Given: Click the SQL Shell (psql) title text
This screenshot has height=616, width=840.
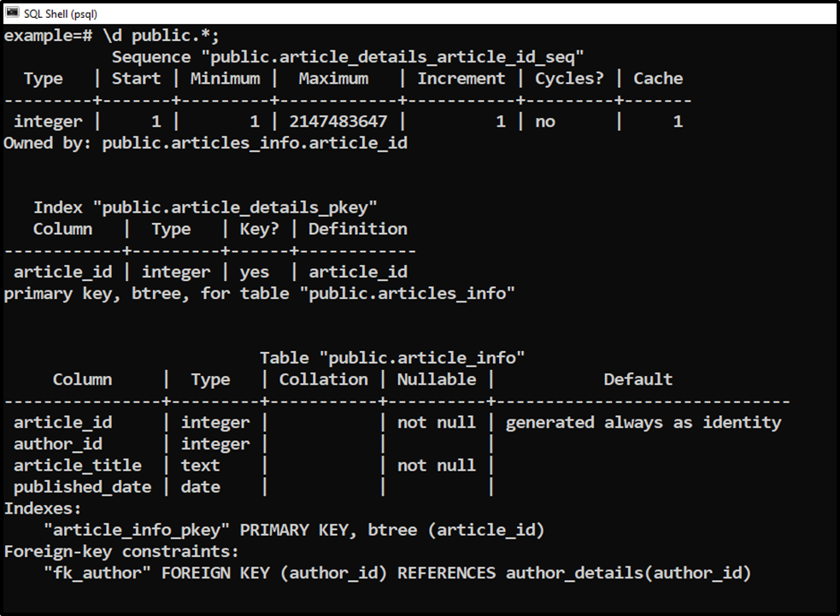Looking at the screenshot, I should pyautogui.click(x=61, y=14).
